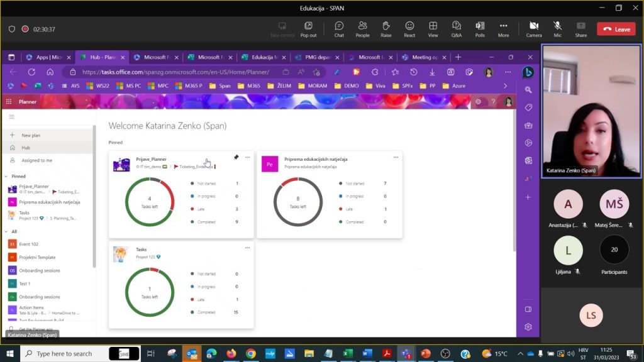Open the Bing sidebar icon in Edge
This screenshot has width=644, height=362.
528,72
